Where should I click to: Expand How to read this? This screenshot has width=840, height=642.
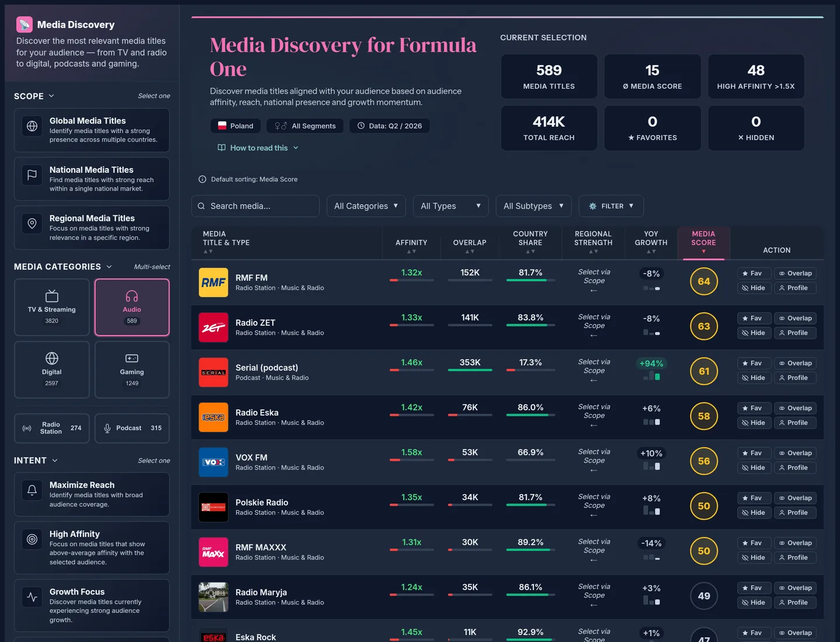[258, 148]
